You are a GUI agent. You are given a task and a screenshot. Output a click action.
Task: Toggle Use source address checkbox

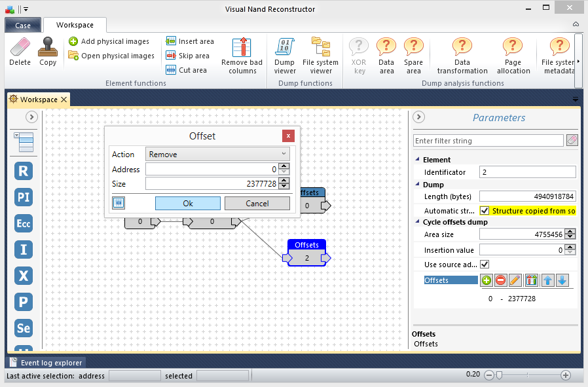pyautogui.click(x=485, y=265)
